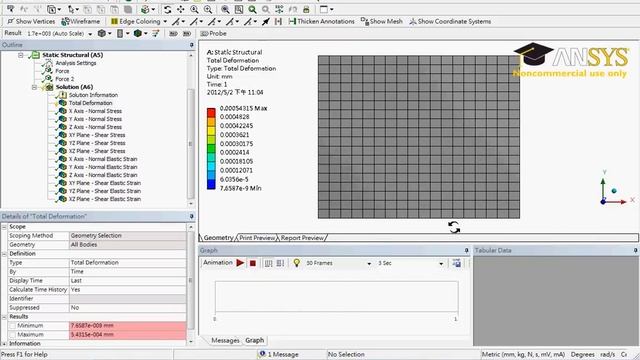Image resolution: width=640 pixels, height=360 pixels.
Task: Switch to the Report Preview tab
Action: coord(302,238)
